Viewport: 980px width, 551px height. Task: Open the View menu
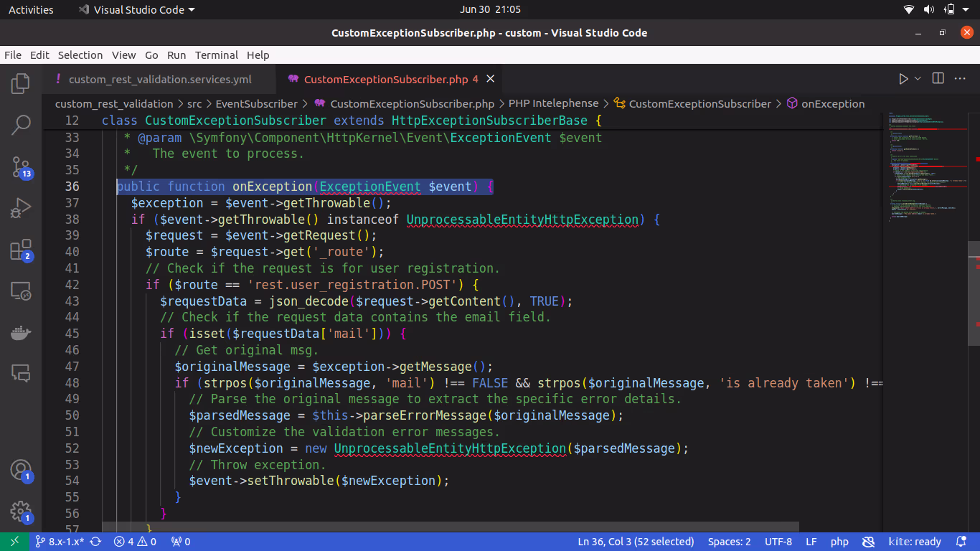[x=123, y=55]
